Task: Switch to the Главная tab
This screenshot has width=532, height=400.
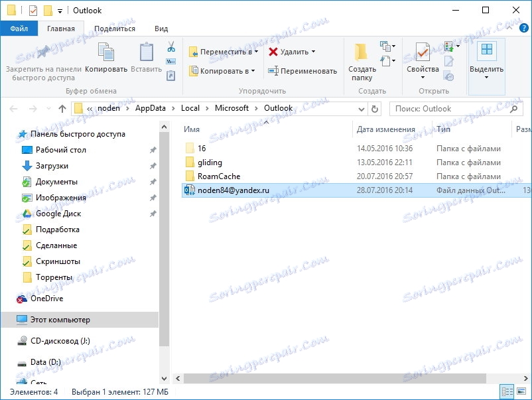Action: click(x=61, y=29)
